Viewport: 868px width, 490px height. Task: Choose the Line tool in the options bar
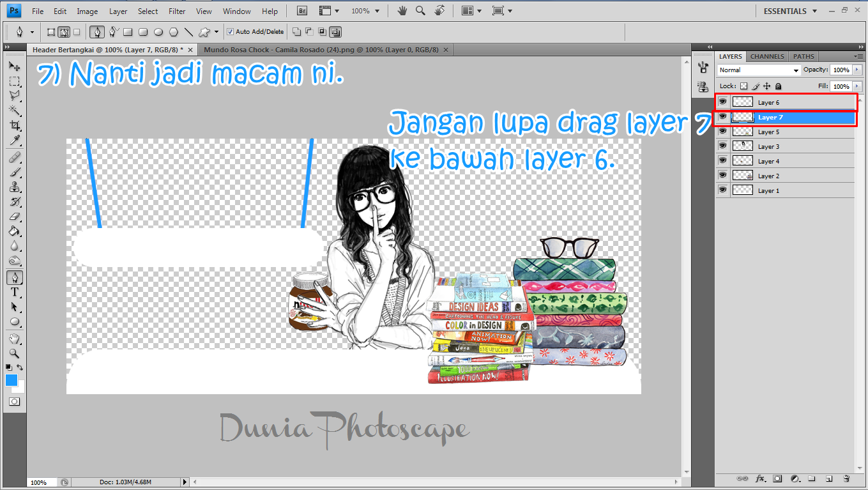[x=188, y=31]
